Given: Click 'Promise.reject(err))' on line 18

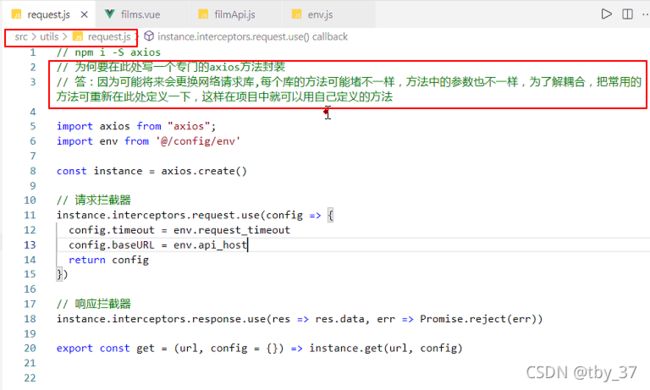Looking at the screenshot, I should [x=481, y=319].
